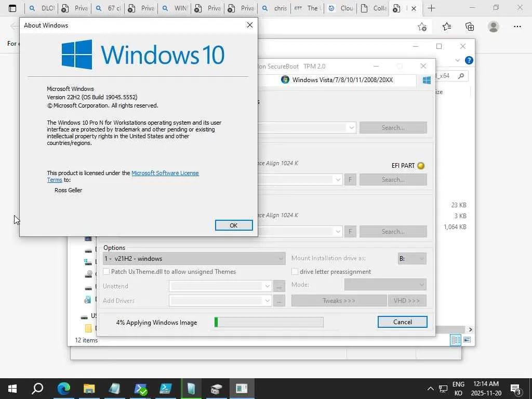Open the Add Drivers dropdown
This screenshot has width=532, height=399.
tap(220, 301)
